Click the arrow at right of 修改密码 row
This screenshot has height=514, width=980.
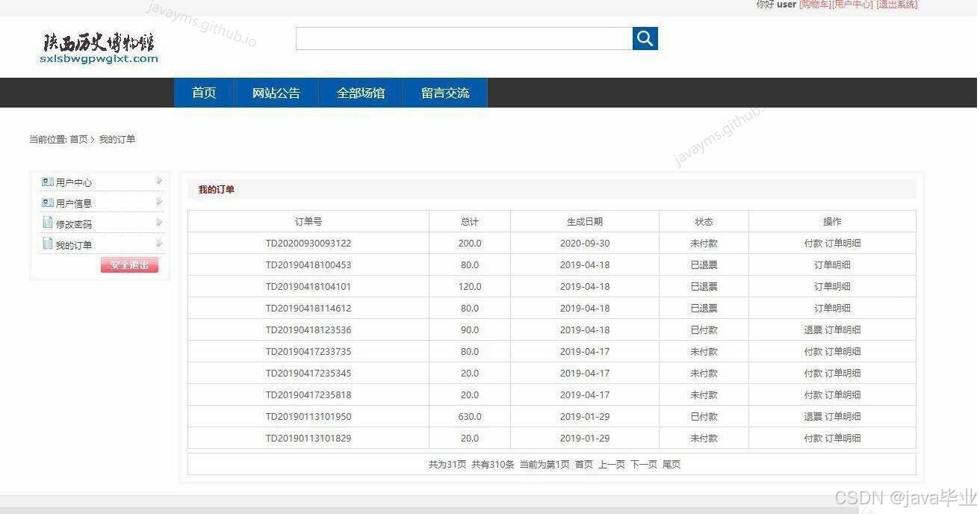pyautogui.click(x=159, y=223)
